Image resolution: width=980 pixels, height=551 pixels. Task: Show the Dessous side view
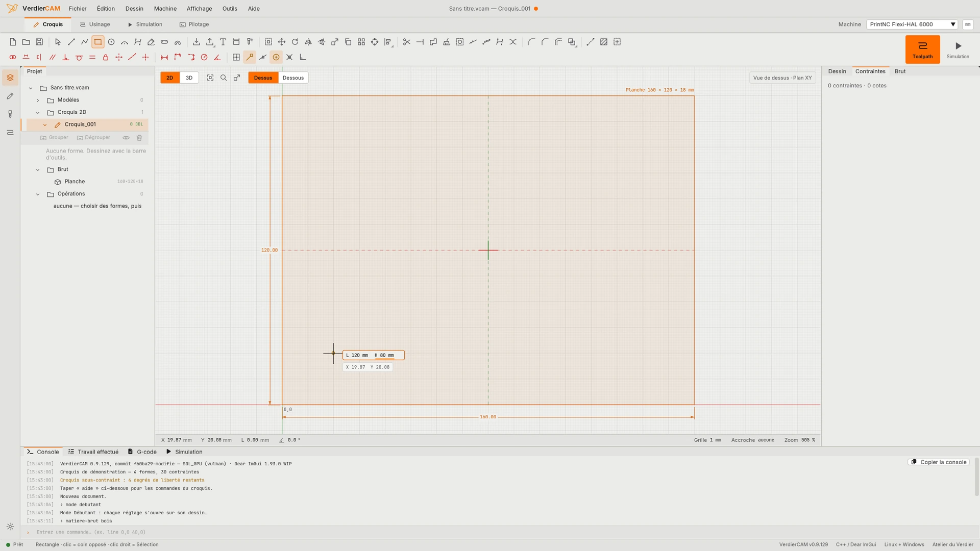pos(293,78)
